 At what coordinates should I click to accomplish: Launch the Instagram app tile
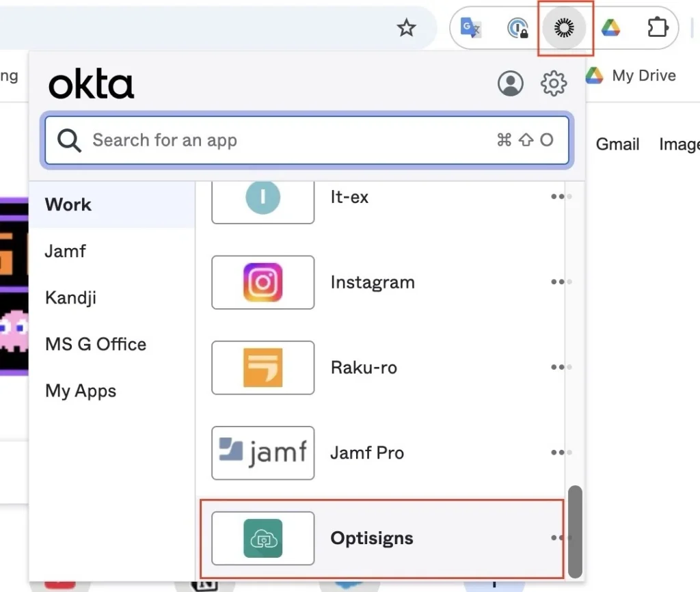[x=263, y=282]
